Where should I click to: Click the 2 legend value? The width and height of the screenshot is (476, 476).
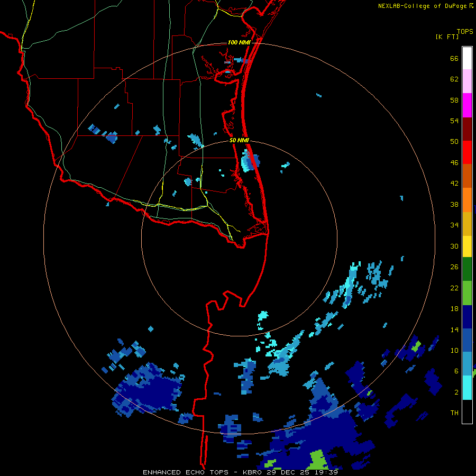pos(456,392)
